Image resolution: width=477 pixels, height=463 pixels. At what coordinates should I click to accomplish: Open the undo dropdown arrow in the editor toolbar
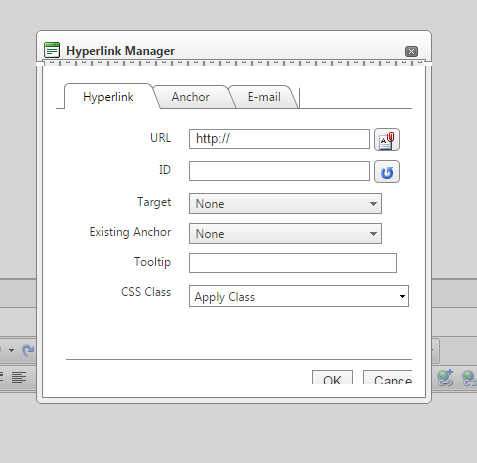11,350
